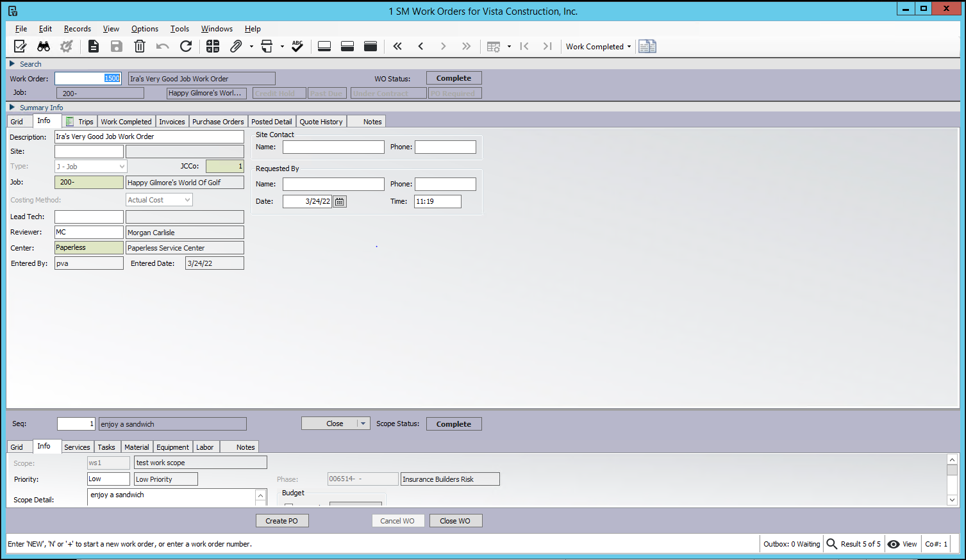The width and height of the screenshot is (966, 560).
Task: Open the Tools menu
Action: [179, 29]
